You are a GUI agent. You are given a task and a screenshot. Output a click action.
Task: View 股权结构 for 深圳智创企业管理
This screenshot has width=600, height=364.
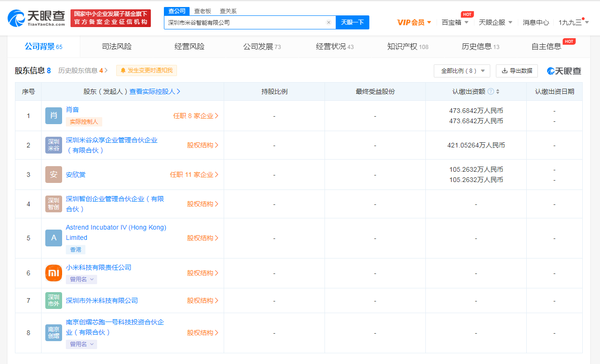pyautogui.click(x=203, y=204)
